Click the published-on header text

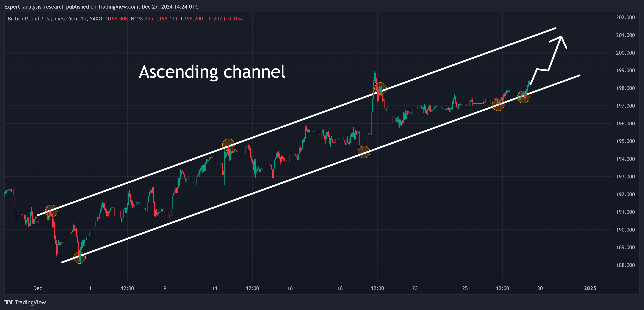tap(102, 7)
